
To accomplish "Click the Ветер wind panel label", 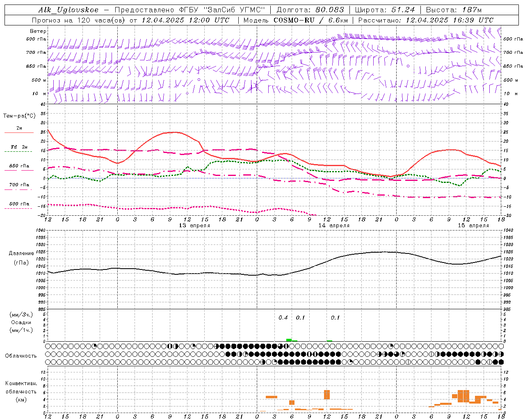I will coord(38,31).
